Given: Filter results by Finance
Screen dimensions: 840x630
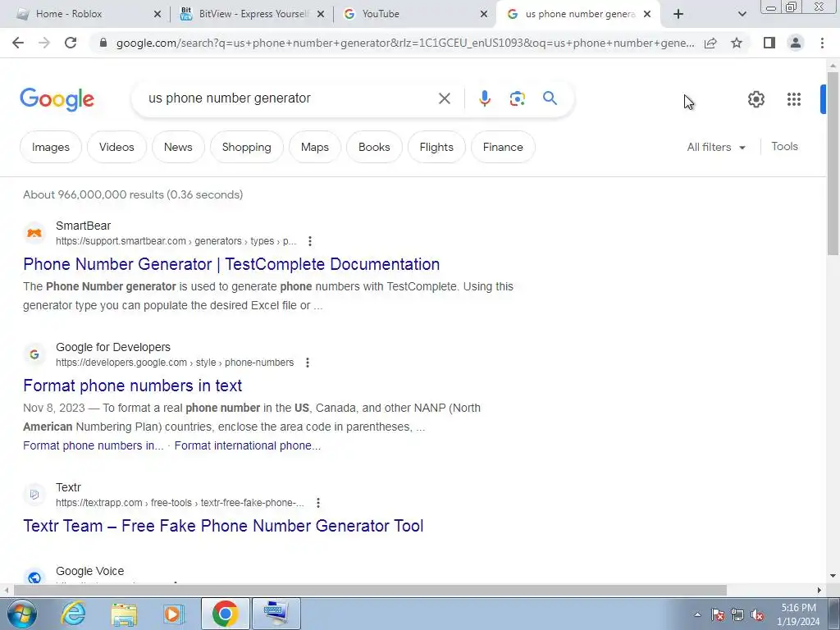Looking at the screenshot, I should click(x=503, y=147).
